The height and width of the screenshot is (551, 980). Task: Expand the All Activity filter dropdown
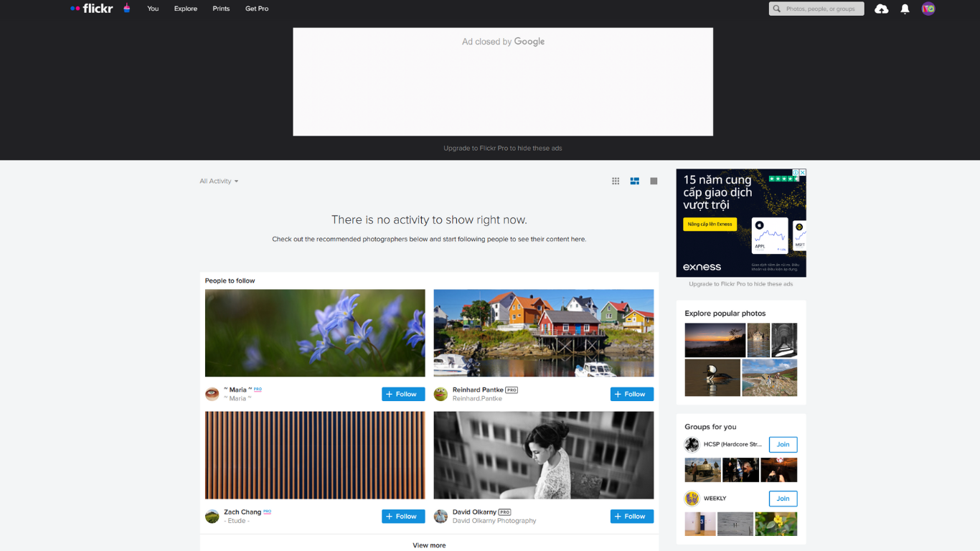tap(219, 182)
